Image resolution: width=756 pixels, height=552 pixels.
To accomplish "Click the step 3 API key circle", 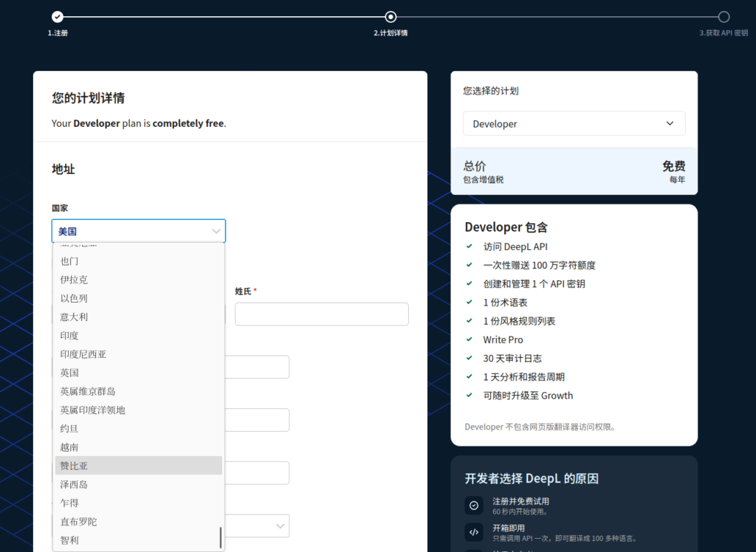I will [x=724, y=17].
